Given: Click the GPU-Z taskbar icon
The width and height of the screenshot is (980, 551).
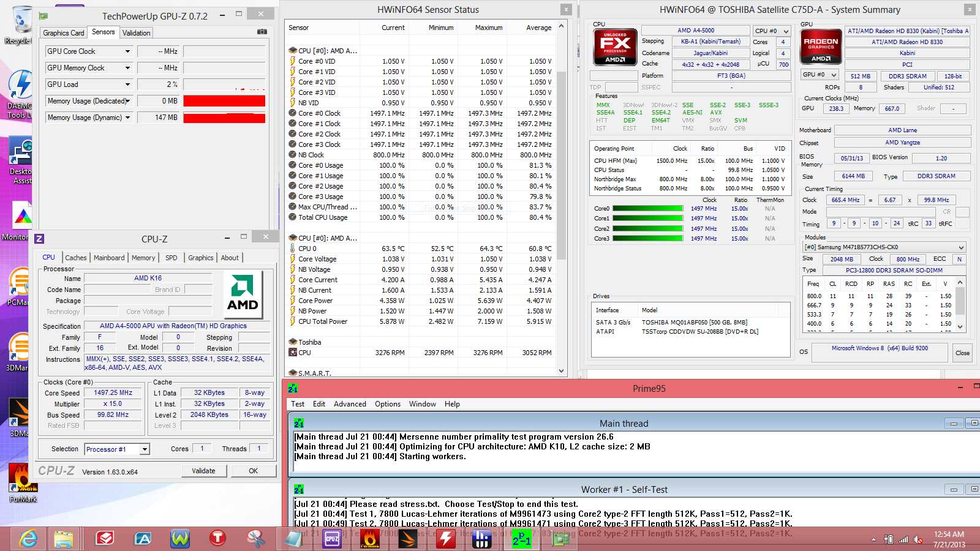Looking at the screenshot, I should click(560, 539).
